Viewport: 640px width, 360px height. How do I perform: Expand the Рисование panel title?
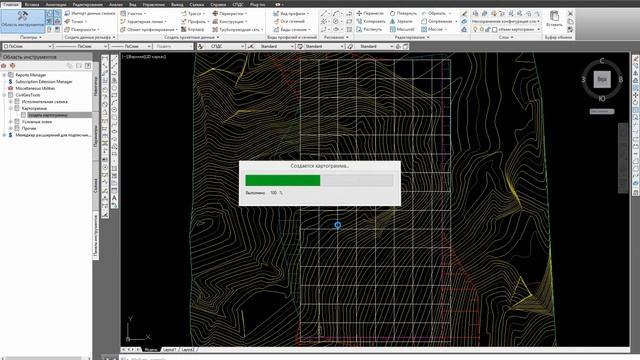pos(336,37)
